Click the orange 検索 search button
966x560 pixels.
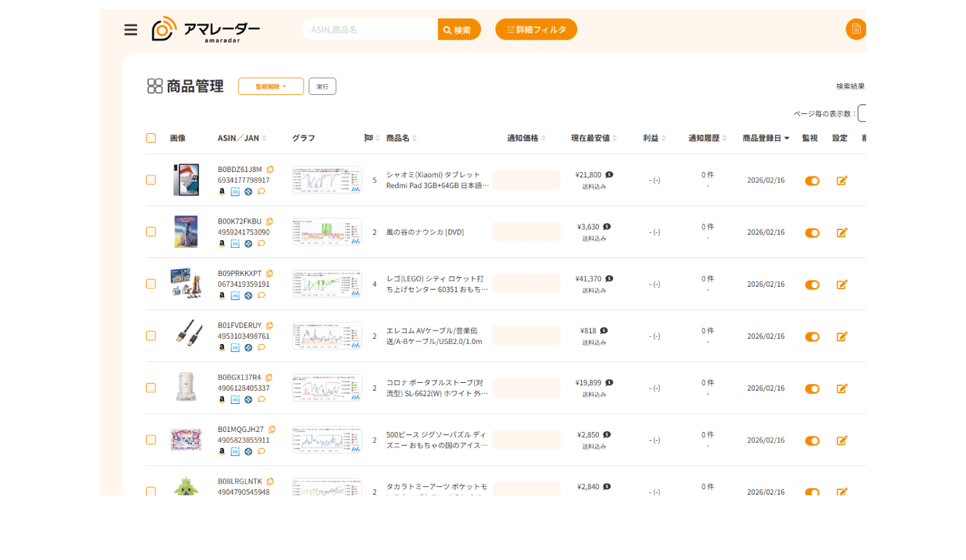click(459, 30)
